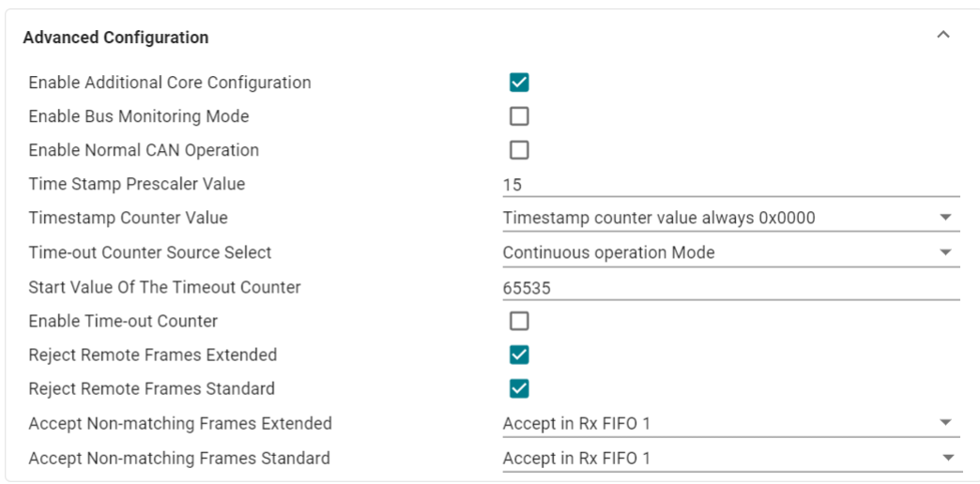
Task: Open Time-out Counter Source Select dropdown
Action: tap(730, 253)
